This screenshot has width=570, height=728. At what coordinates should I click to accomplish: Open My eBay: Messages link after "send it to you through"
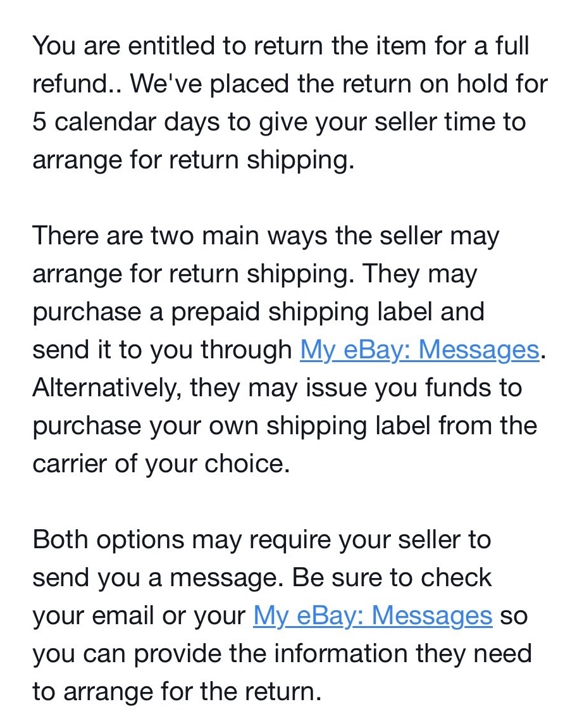click(419, 349)
